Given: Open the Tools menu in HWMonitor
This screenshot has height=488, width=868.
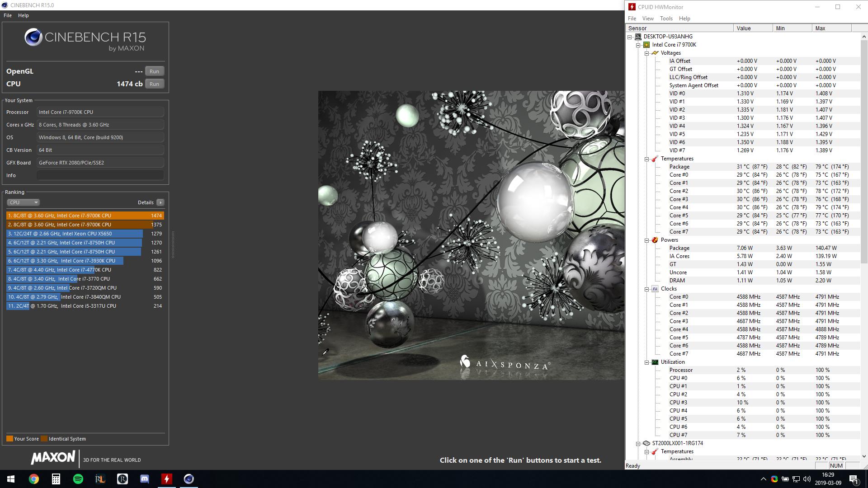Looking at the screenshot, I should [x=666, y=19].
